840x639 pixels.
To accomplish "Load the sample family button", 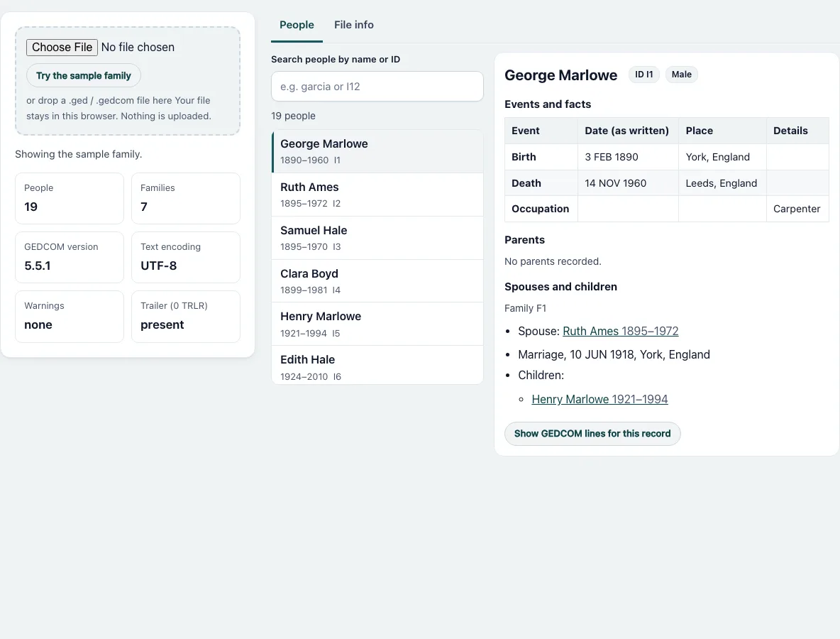I will 84,75.
